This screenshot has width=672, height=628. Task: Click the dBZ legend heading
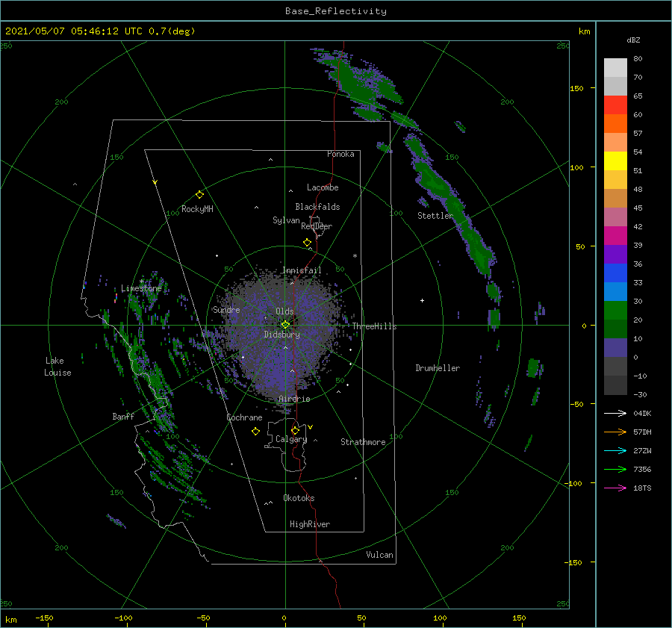tap(633, 40)
